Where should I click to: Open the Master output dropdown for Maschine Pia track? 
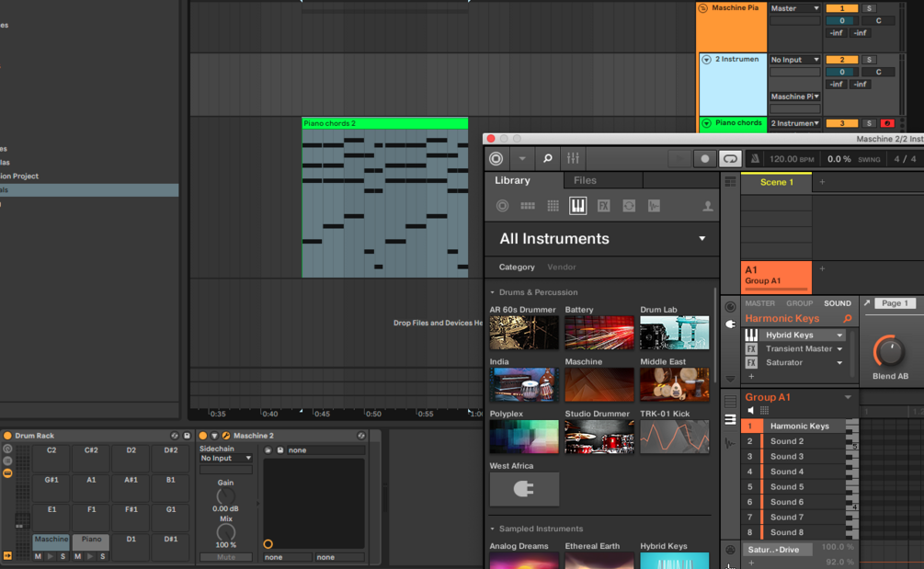[795, 8]
